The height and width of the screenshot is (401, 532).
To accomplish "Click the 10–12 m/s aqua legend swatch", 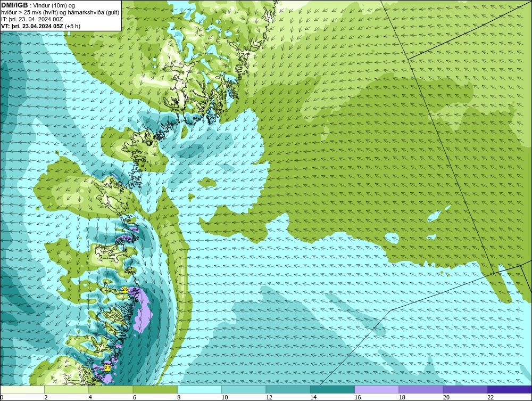I will pos(244,389).
